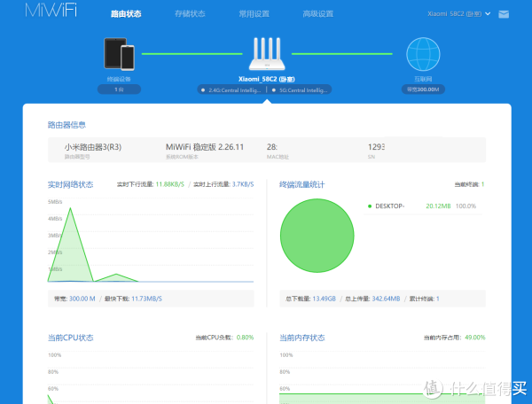The height and width of the screenshot is (404, 532).
Task: Click the 当前内存状态 heading
Action: pyautogui.click(x=302, y=338)
